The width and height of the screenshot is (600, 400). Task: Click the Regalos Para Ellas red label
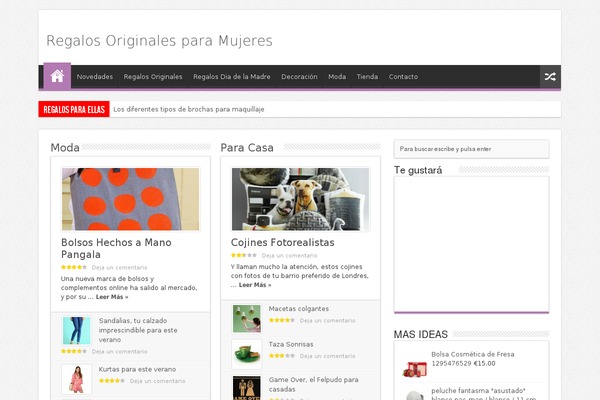pyautogui.click(x=74, y=109)
